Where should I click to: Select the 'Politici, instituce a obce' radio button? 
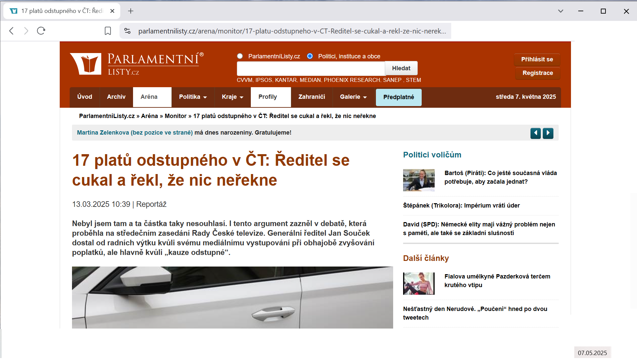point(310,56)
